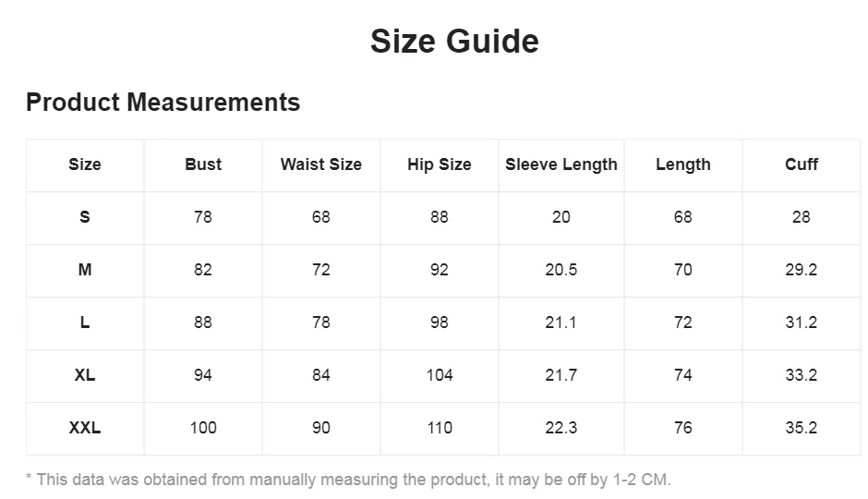The image size is (868, 499).
Task: Click the L size row label
Action: 85,323
